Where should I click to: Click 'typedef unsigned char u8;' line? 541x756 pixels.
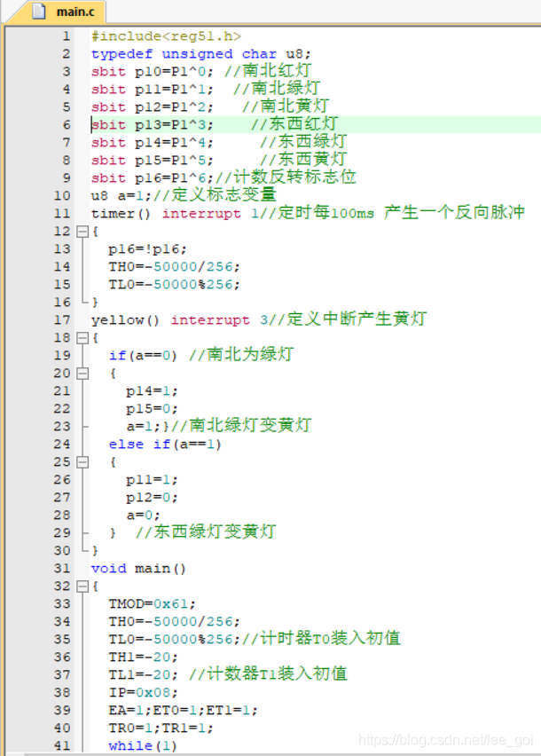(201, 54)
